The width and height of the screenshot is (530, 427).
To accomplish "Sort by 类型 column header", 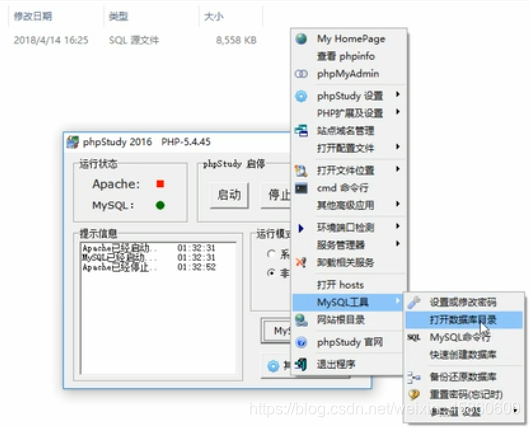I will pos(118,16).
